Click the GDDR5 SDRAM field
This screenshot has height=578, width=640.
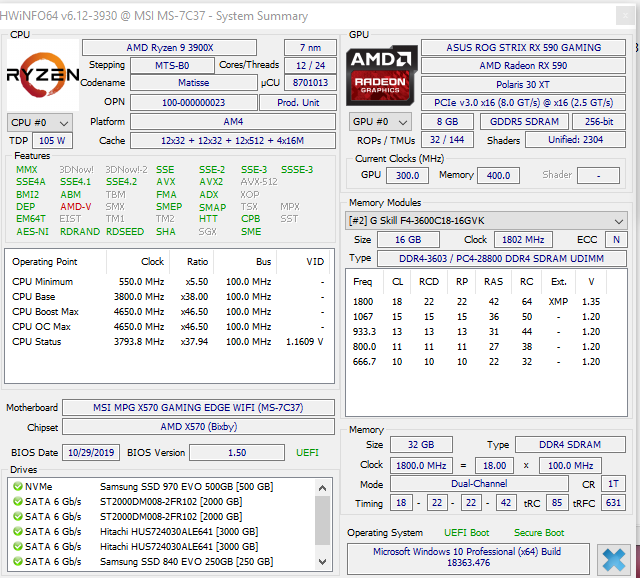(524, 122)
